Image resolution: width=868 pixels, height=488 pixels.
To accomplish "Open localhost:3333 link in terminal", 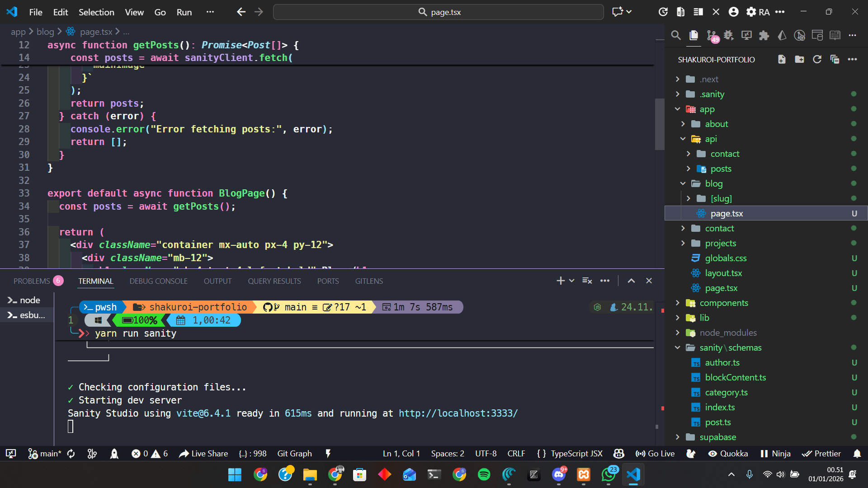I will pos(458,413).
